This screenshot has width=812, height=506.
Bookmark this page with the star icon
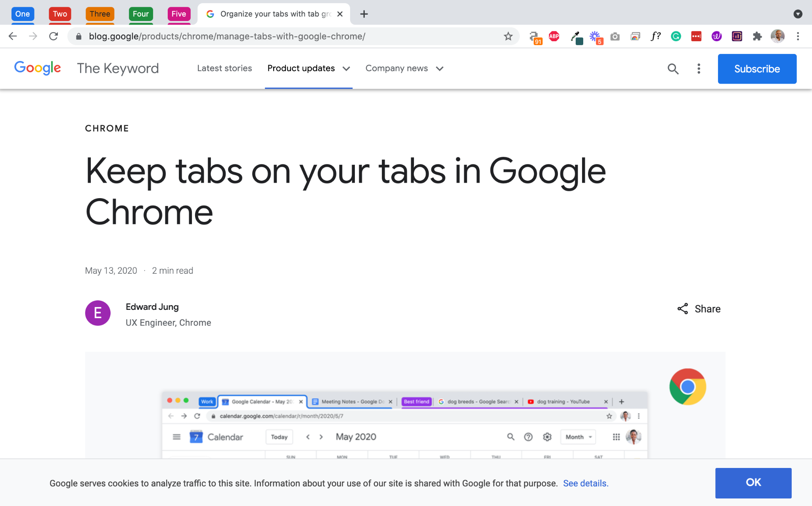coord(508,36)
